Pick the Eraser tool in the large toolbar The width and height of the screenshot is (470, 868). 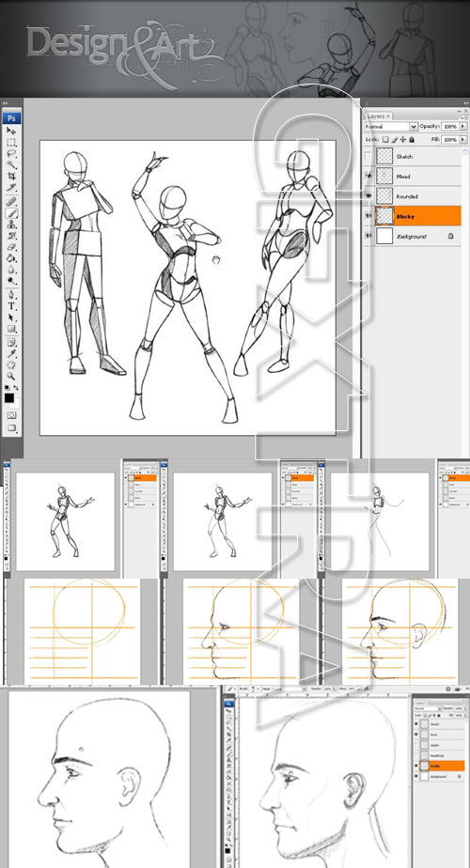[11, 247]
